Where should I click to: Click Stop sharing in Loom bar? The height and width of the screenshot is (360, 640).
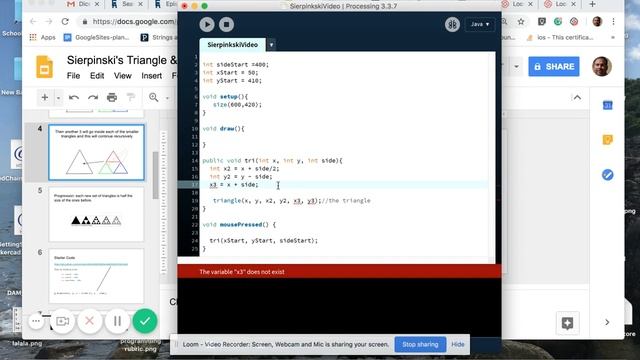point(420,344)
